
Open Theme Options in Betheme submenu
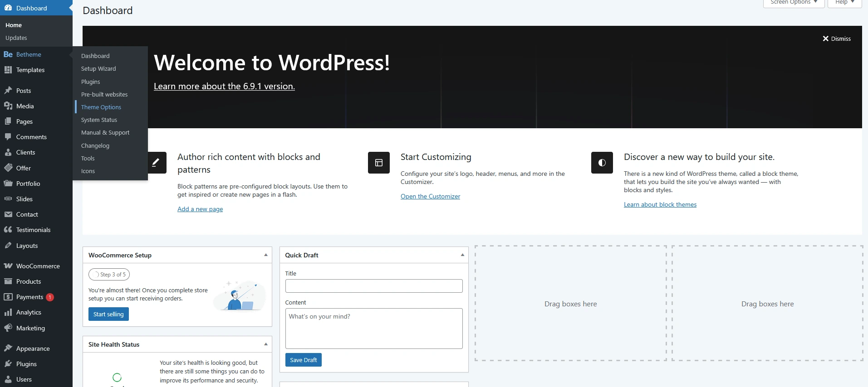point(101,107)
